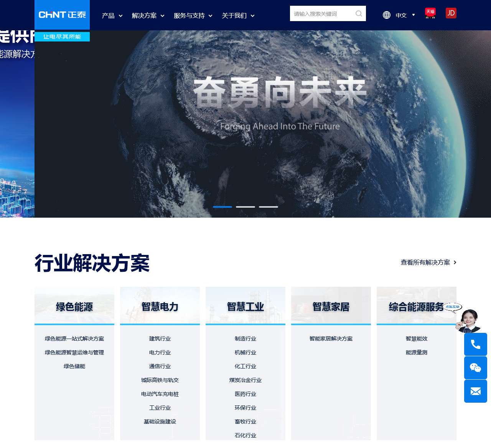Open the 医药行业 link
Viewport: 491px width, 448px height.
point(245,394)
